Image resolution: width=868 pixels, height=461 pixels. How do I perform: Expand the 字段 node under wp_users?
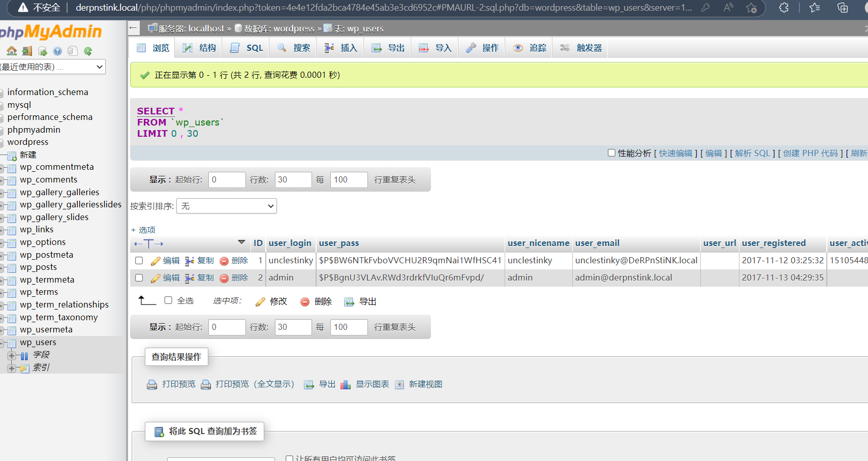tap(11, 355)
